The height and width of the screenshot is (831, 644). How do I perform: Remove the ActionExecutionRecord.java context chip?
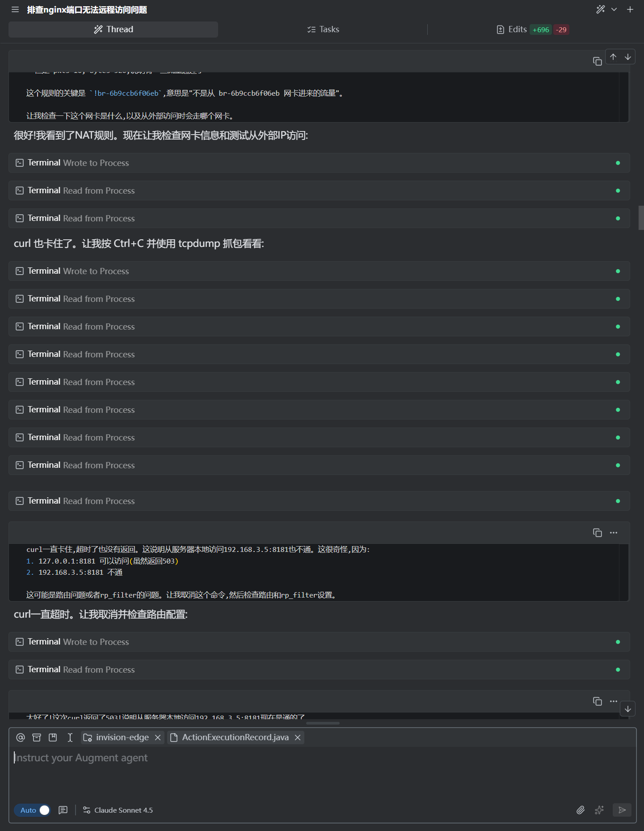298,738
